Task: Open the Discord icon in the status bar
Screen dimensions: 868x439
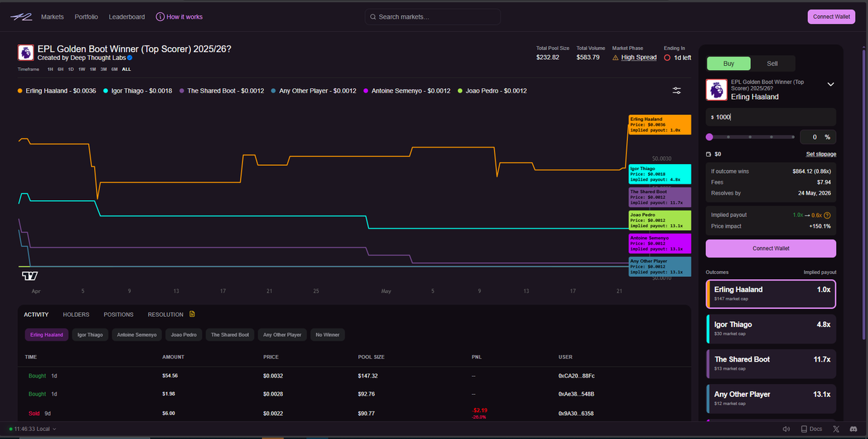Action: click(x=855, y=429)
